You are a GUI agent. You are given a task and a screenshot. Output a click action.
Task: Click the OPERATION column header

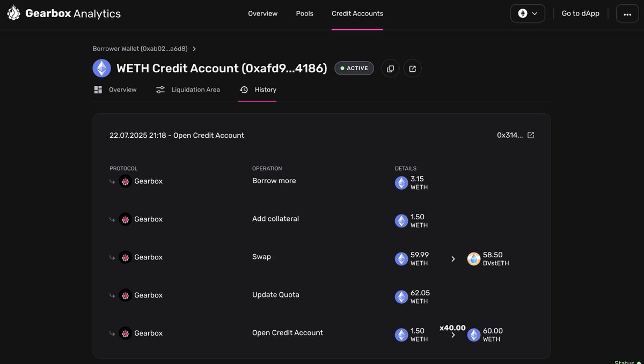point(267,168)
